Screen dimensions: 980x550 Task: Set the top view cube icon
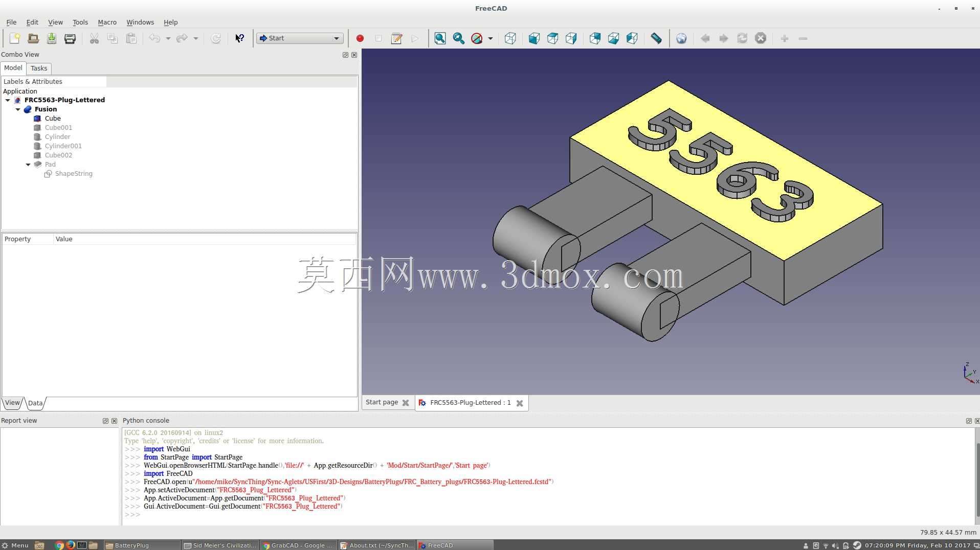pos(552,38)
